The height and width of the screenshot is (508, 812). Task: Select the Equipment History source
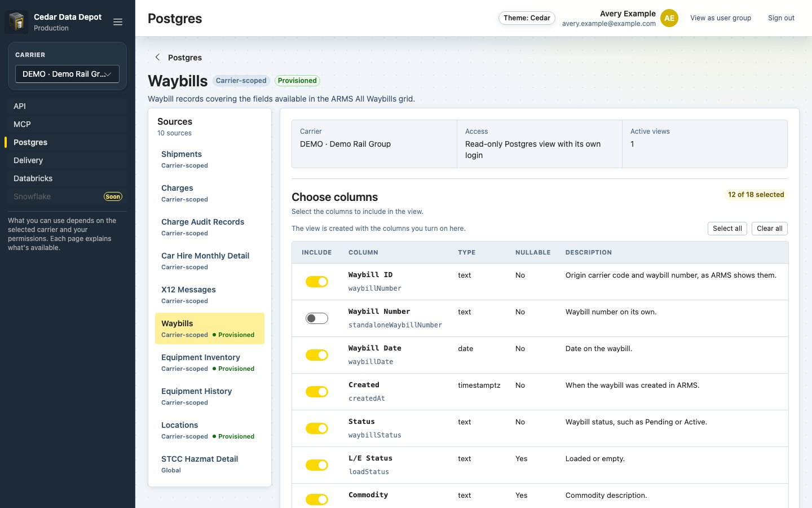pyautogui.click(x=210, y=396)
